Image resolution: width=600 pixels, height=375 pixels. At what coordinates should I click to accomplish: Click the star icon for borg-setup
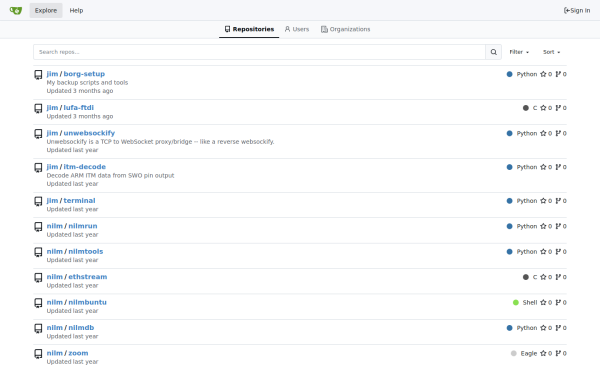(543, 74)
